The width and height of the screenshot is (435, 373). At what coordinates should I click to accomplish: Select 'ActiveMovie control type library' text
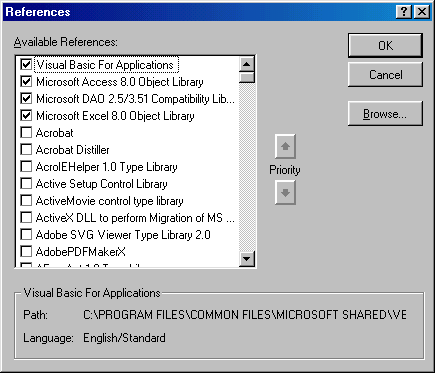(110, 201)
